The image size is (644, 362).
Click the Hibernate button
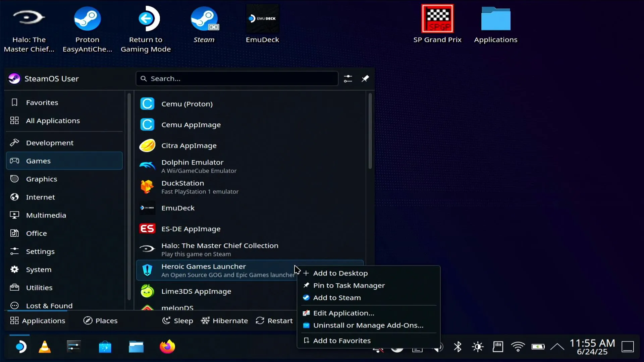click(x=224, y=321)
